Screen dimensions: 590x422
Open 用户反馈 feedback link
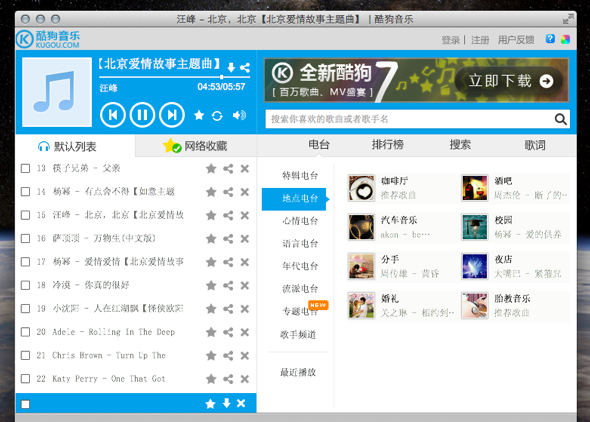click(516, 40)
